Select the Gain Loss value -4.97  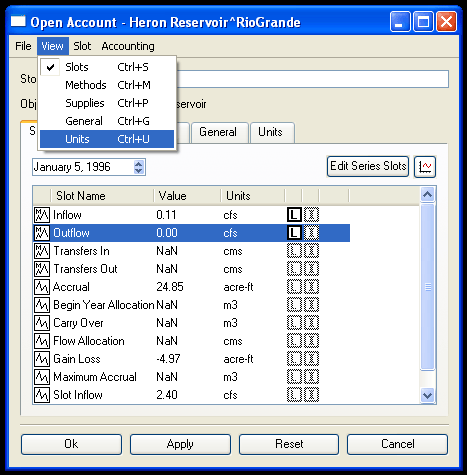tap(168, 359)
